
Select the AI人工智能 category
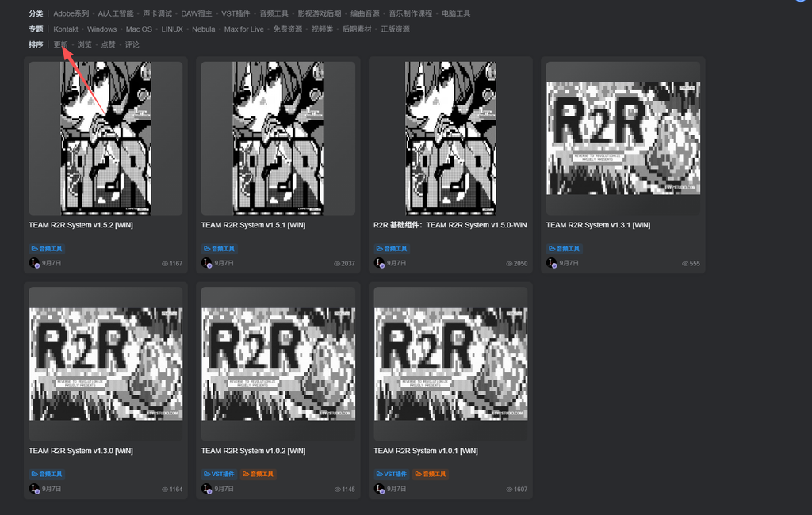click(x=116, y=13)
